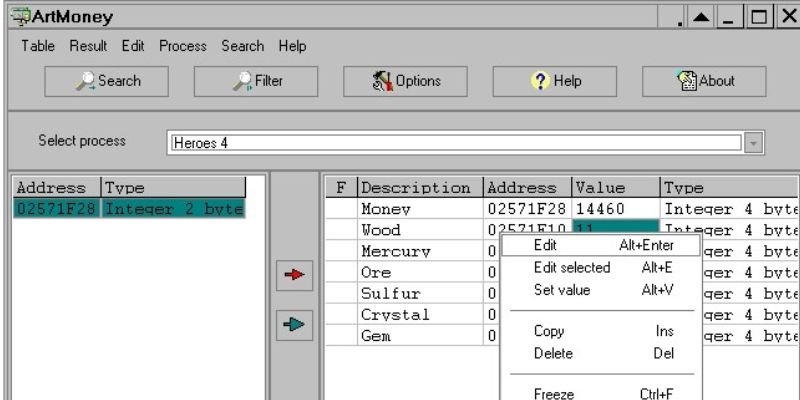Click the left list Type column header
This screenshot has height=400, width=800.
pos(173,187)
